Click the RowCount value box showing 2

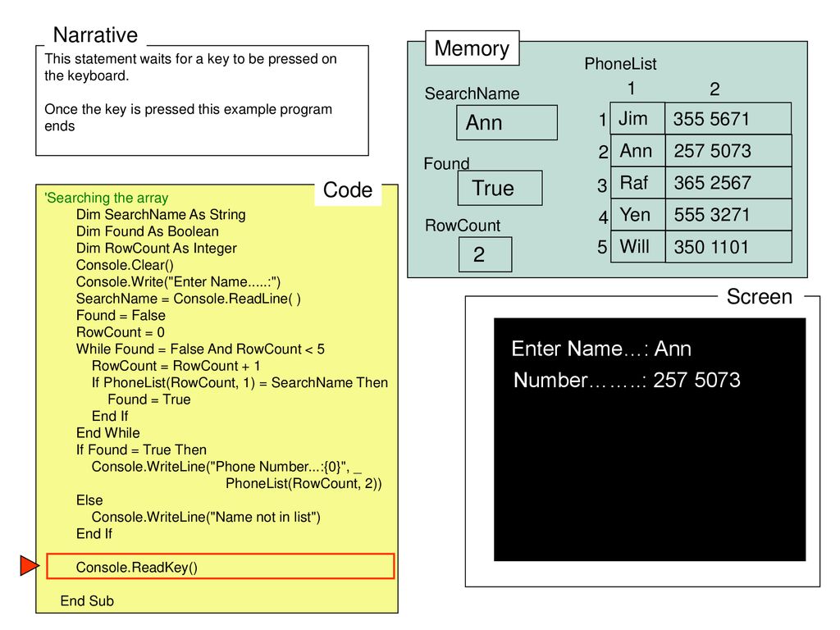pyautogui.click(x=486, y=254)
